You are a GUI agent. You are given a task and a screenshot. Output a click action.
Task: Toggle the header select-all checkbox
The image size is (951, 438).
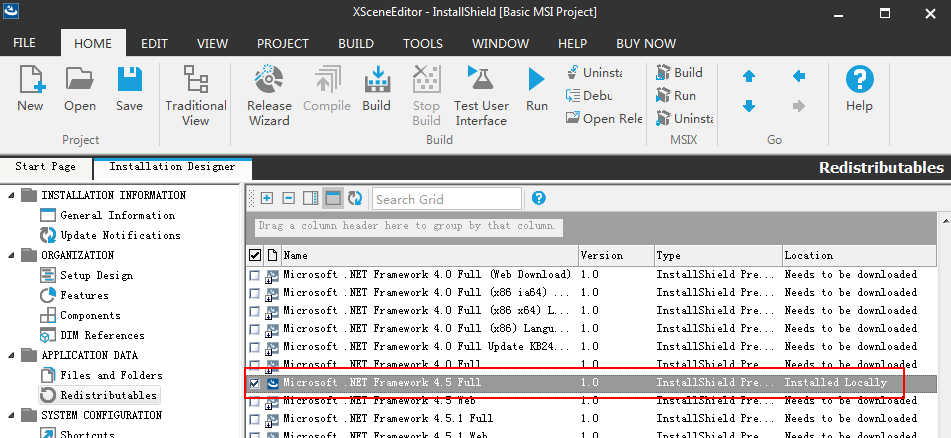[x=255, y=255]
